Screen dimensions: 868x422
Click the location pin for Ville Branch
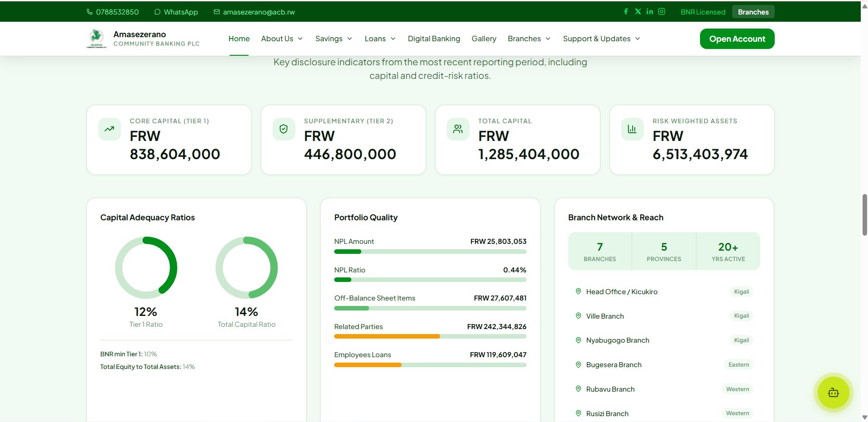[x=578, y=316]
